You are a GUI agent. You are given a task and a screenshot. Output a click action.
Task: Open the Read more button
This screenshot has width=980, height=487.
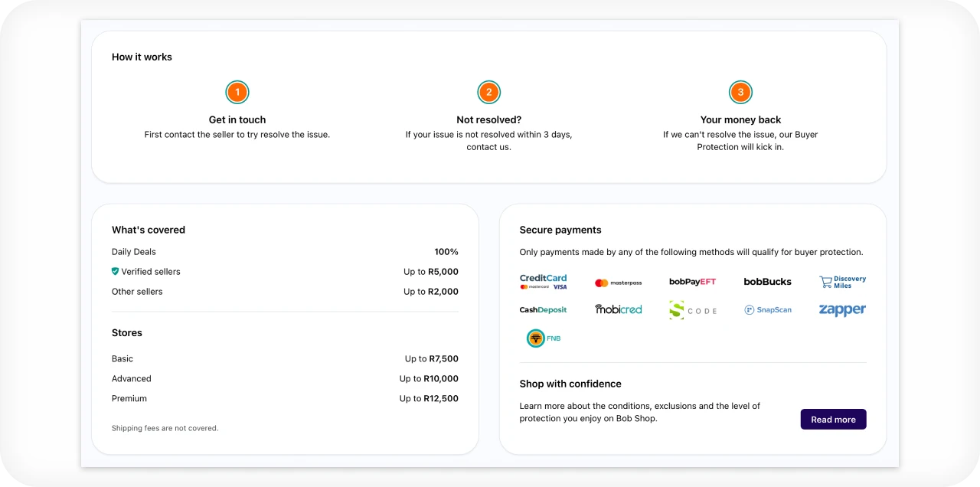(833, 419)
